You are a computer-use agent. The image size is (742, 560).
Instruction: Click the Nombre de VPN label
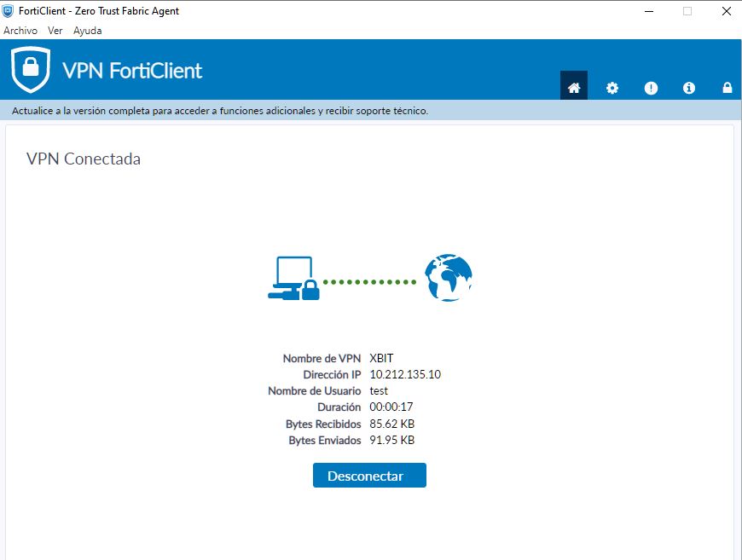(x=322, y=359)
